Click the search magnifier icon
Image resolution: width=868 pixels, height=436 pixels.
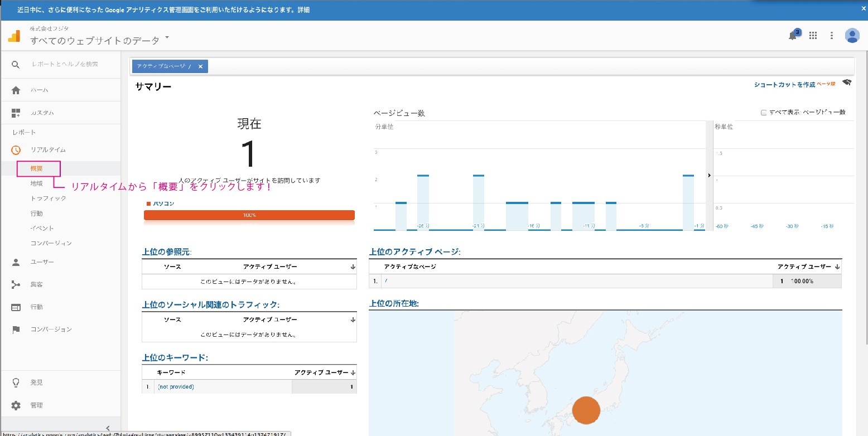tap(16, 65)
